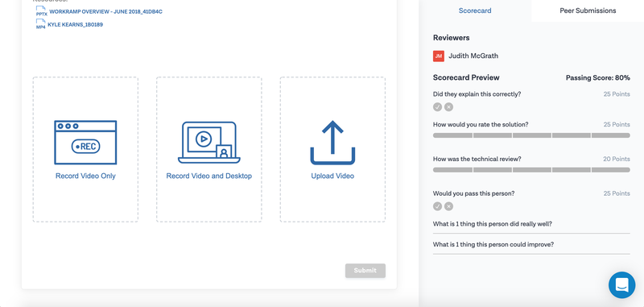Mark check for 'Would you pass this person?'
Image resolution: width=644 pixels, height=307 pixels.
point(437,206)
